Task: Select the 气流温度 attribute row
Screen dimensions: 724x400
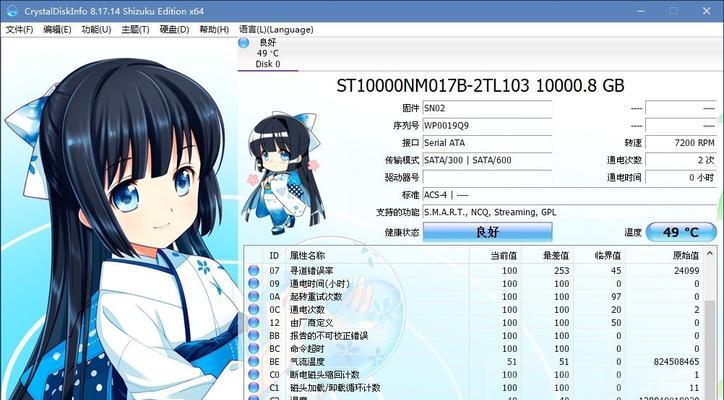Action: [x=474, y=362]
